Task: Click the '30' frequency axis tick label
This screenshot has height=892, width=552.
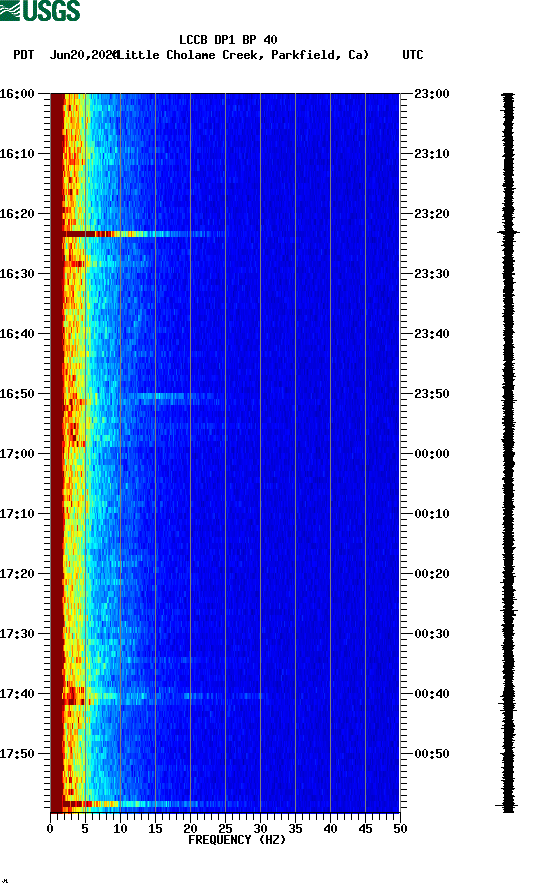Action: pos(260,829)
